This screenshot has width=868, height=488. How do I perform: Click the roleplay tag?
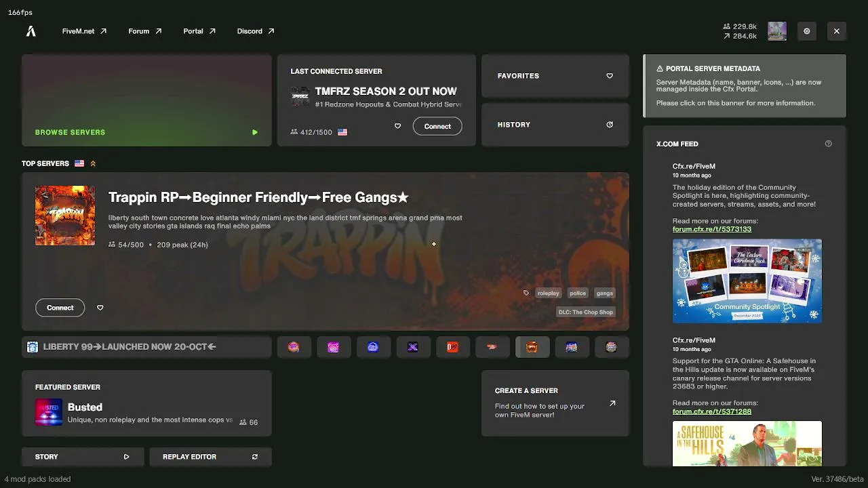[548, 293]
